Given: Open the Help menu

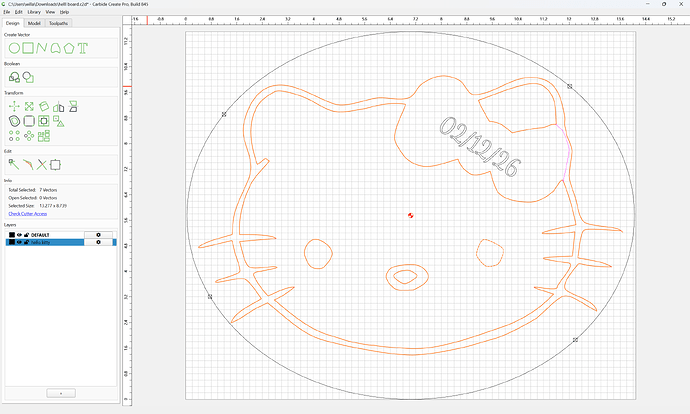Looking at the screenshot, I should (64, 12).
